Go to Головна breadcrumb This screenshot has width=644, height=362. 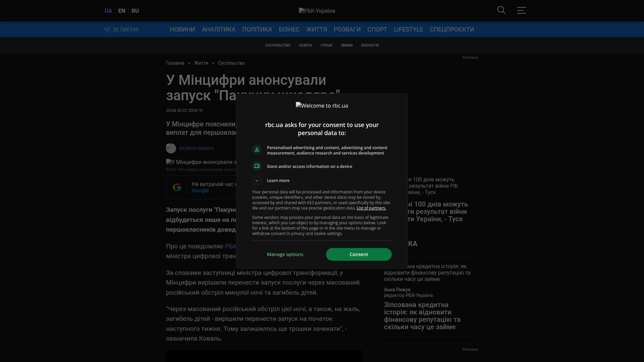click(x=175, y=63)
